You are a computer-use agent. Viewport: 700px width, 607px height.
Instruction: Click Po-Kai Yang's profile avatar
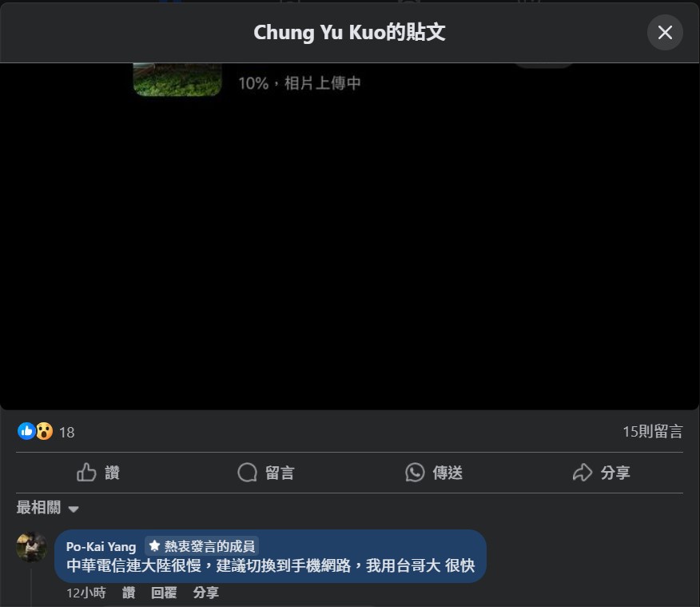[x=31, y=546]
